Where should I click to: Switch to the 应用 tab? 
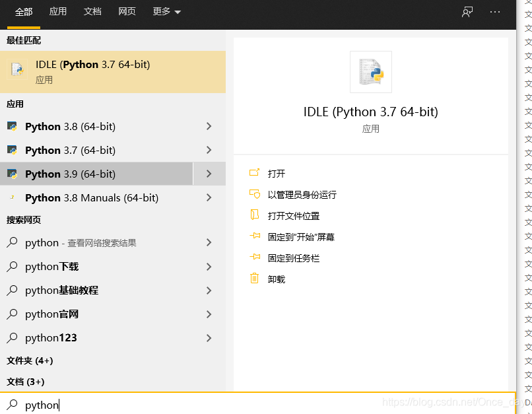pyautogui.click(x=58, y=11)
